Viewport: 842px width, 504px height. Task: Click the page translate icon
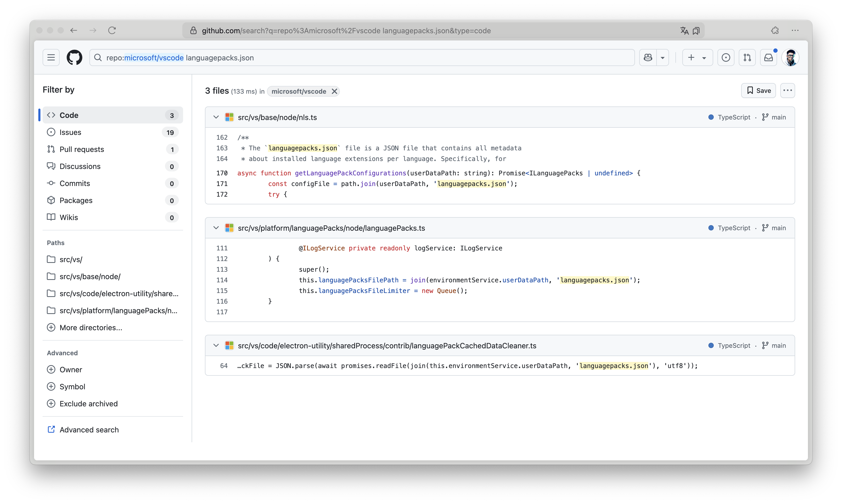684,31
